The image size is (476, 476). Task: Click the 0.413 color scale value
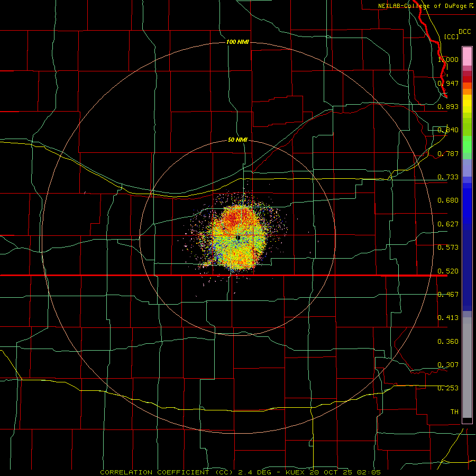coord(448,317)
